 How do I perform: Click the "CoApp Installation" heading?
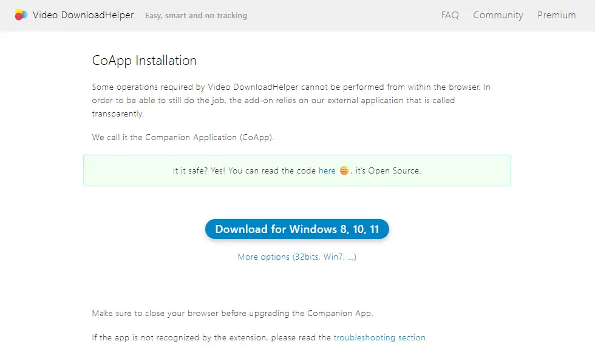[x=144, y=61]
